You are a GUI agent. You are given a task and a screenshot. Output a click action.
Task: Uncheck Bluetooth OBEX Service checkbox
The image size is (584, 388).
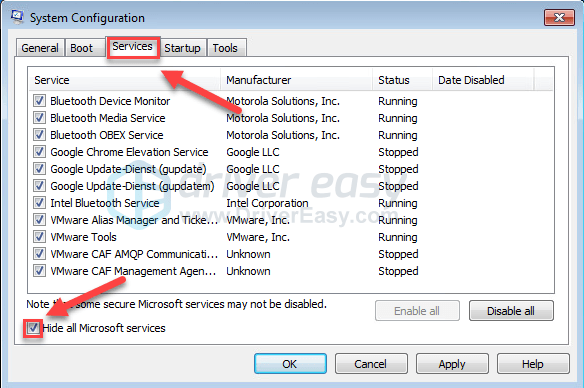point(39,134)
